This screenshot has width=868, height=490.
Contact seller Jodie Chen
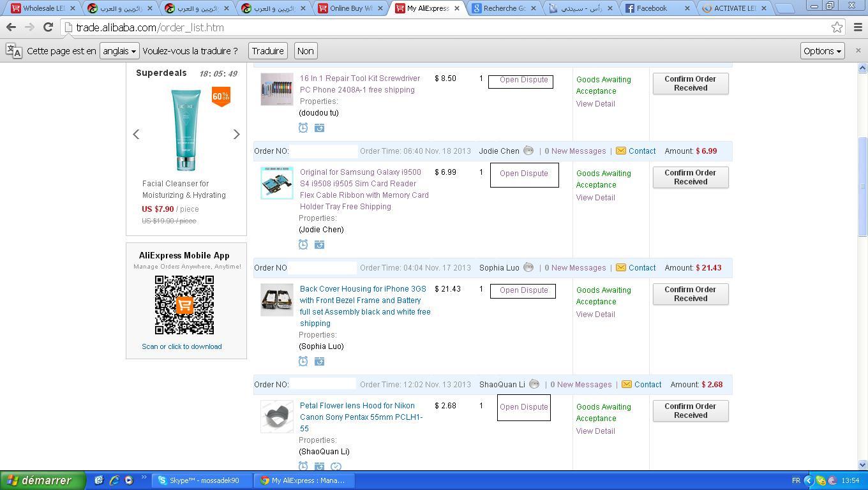[642, 151]
